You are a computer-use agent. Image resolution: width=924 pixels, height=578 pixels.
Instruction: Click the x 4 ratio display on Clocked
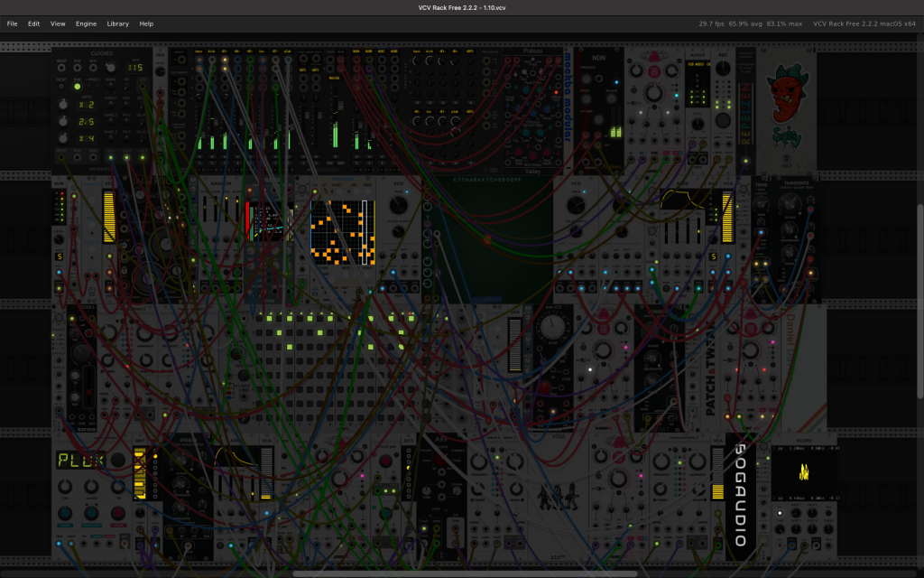coord(87,138)
